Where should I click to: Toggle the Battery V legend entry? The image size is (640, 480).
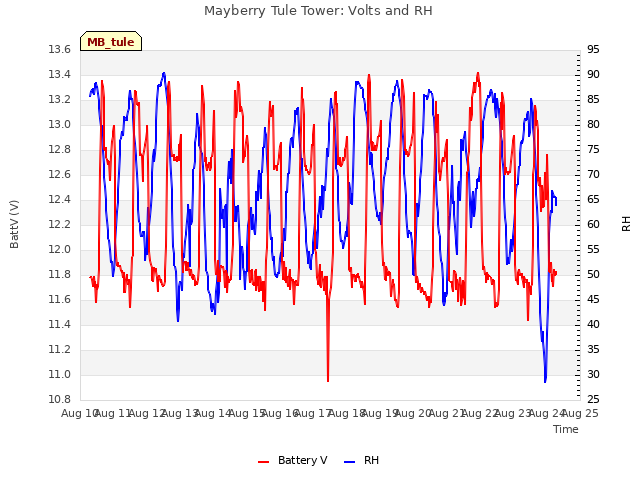(293, 460)
